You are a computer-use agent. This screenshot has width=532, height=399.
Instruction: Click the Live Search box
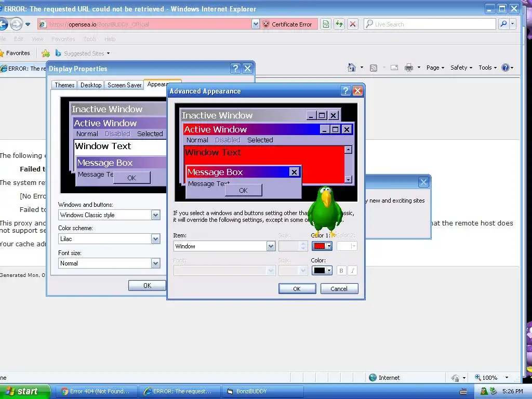pos(430,24)
